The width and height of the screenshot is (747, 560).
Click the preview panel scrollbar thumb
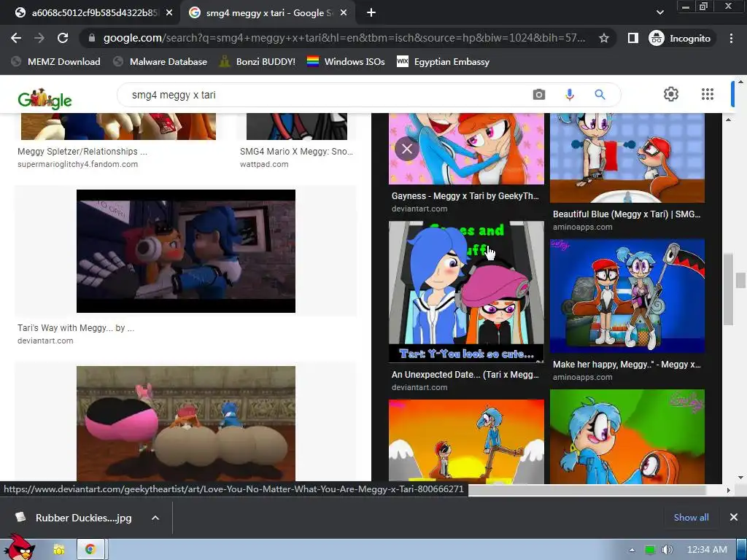728,289
